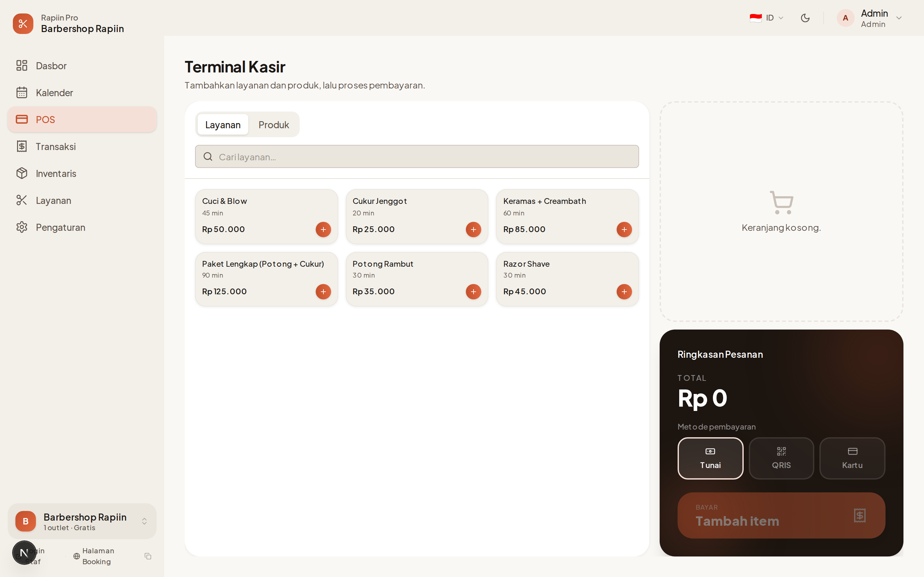Add Paket Lengkap service via plus icon
The image size is (924, 577).
[x=323, y=292]
